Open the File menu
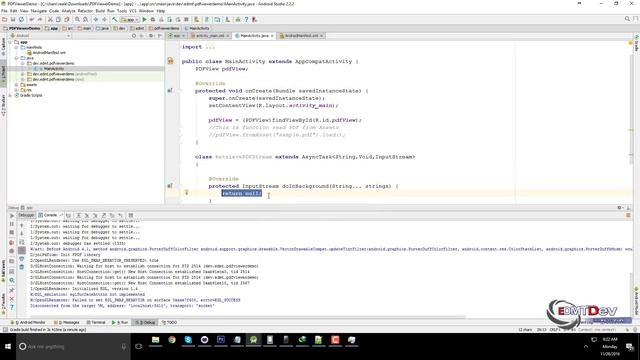 (x=4, y=11)
